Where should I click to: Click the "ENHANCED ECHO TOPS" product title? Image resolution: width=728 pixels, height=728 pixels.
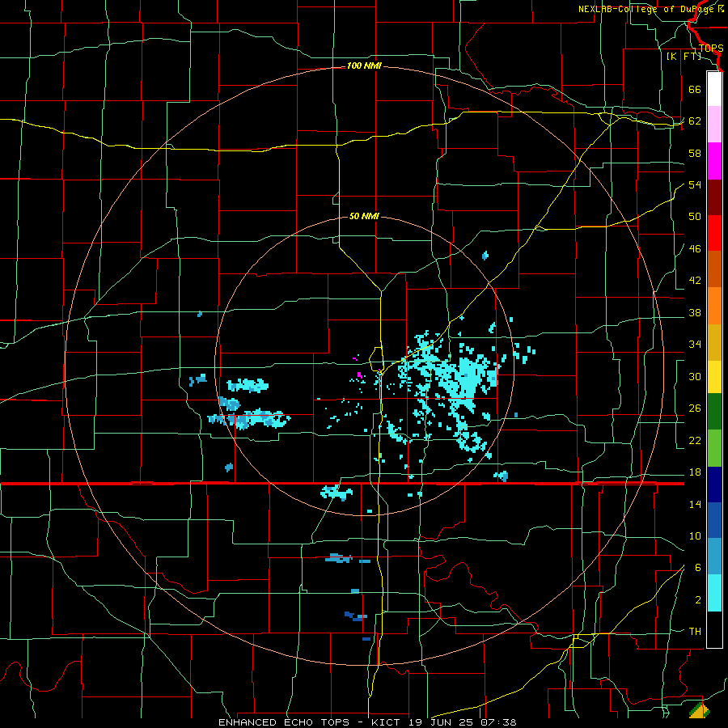coord(284,722)
